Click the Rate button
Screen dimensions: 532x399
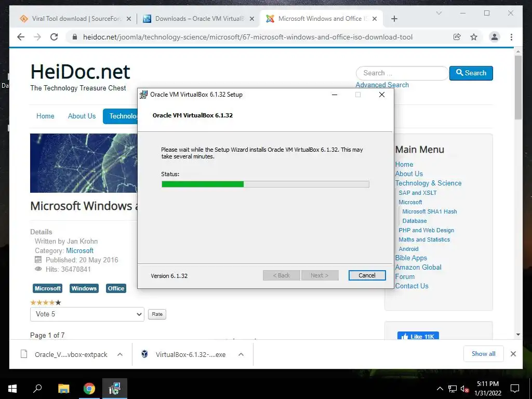pyautogui.click(x=157, y=314)
